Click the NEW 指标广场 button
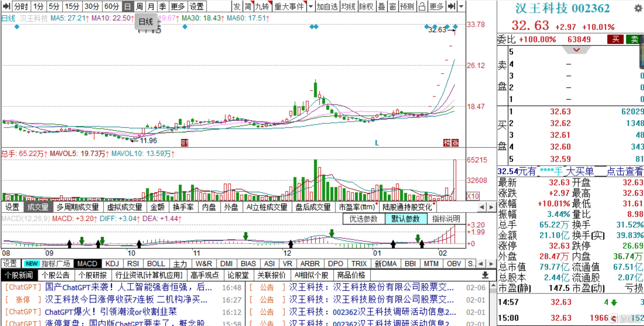 coord(47,263)
